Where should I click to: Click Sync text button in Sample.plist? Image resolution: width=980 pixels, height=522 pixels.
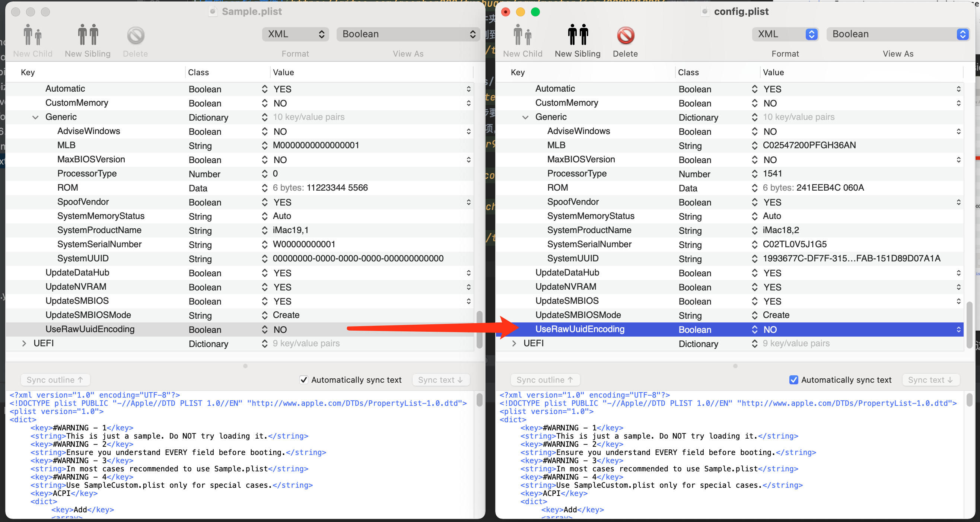tap(440, 380)
